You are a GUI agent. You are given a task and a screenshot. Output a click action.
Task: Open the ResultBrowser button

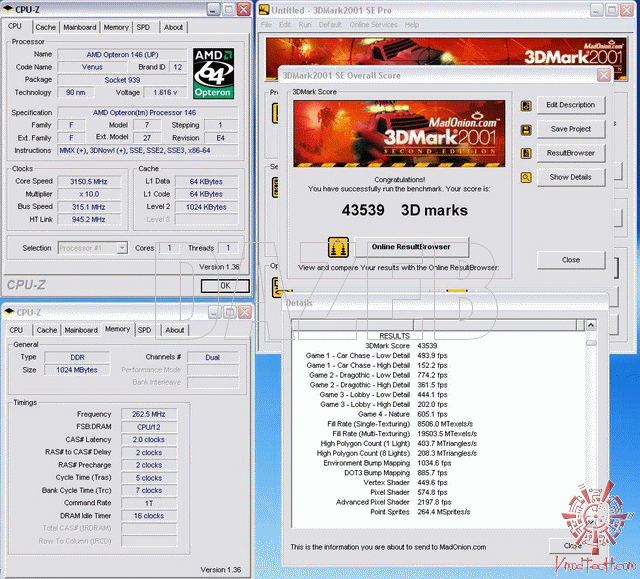pyautogui.click(x=571, y=153)
